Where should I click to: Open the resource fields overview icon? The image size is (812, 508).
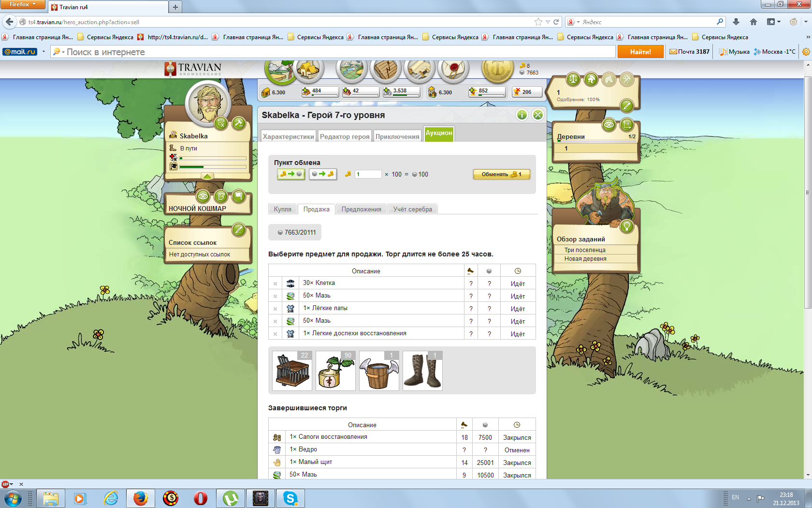click(x=279, y=71)
